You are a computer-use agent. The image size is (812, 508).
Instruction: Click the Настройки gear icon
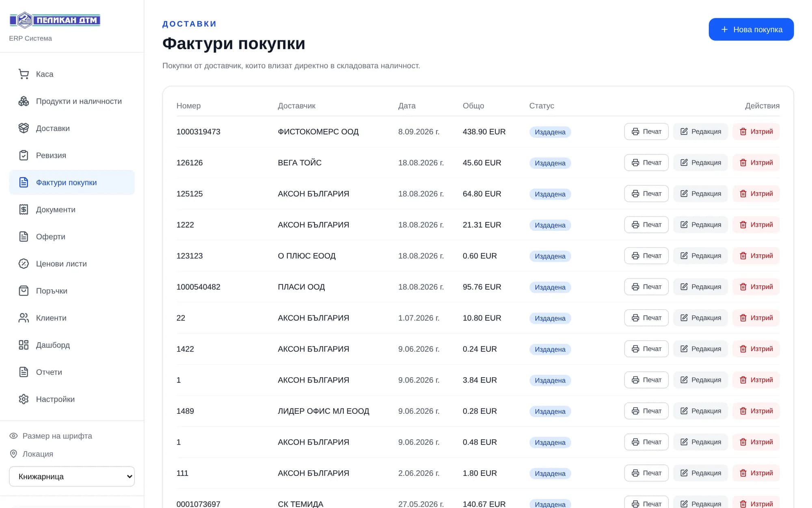(24, 399)
